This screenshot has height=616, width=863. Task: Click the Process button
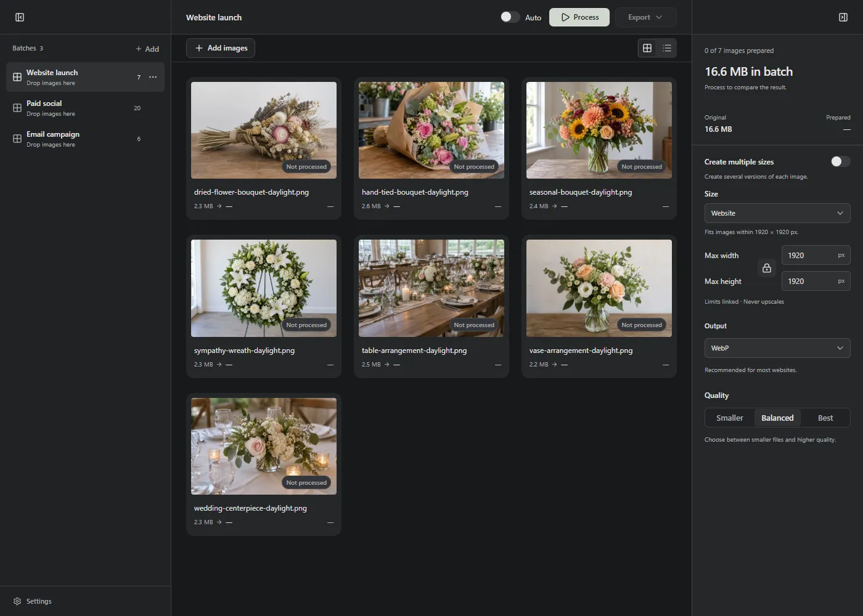point(579,17)
